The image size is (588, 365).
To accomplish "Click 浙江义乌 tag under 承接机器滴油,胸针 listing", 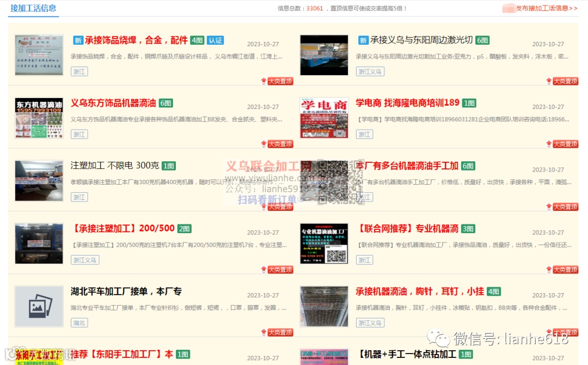I will (x=370, y=323).
